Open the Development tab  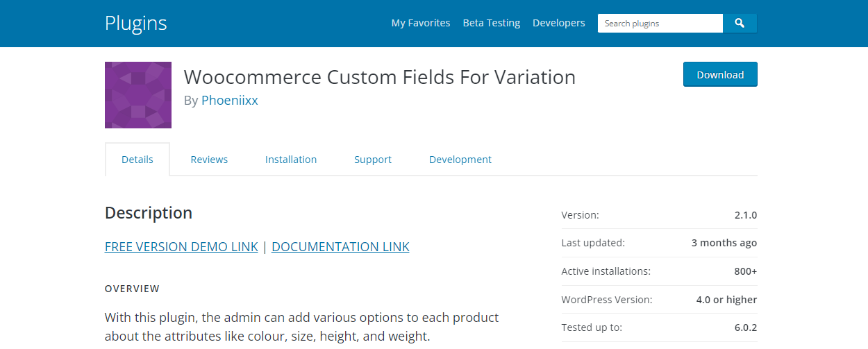point(460,160)
